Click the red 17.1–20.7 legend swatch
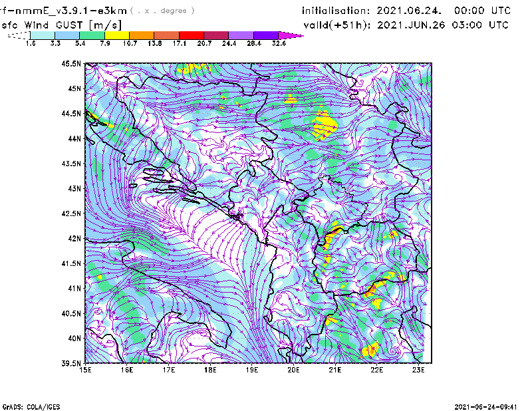Viewport: 532px width, 411px height. (192, 35)
